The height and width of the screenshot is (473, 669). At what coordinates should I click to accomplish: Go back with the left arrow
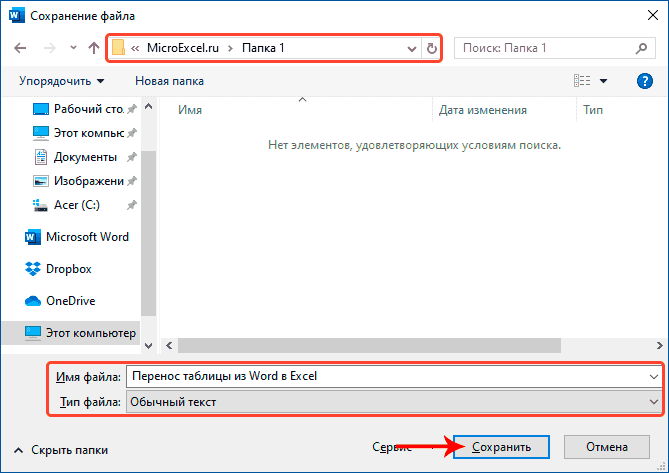click(20, 48)
